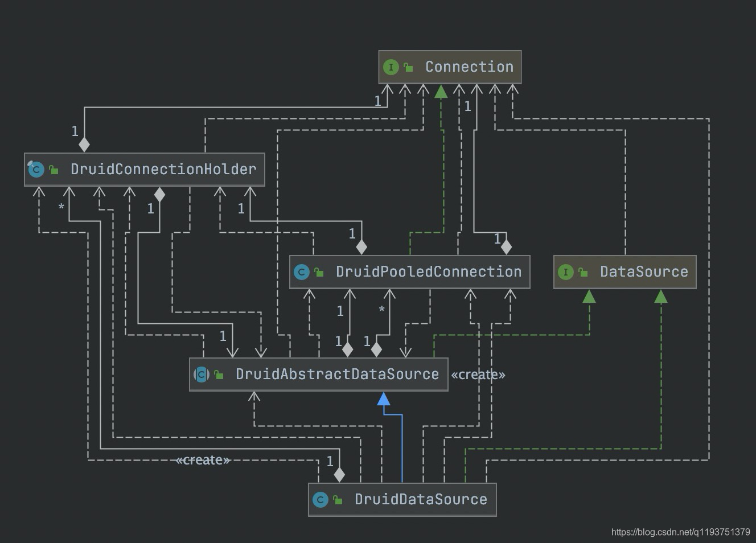Open the blog.csdn.net watermark link
The height and width of the screenshot is (543, 756).
tap(680, 532)
